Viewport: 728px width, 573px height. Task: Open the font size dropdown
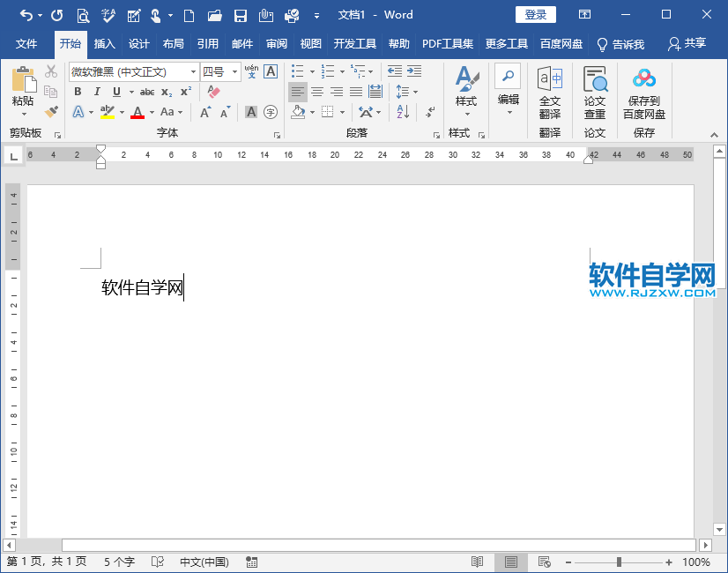coord(233,71)
